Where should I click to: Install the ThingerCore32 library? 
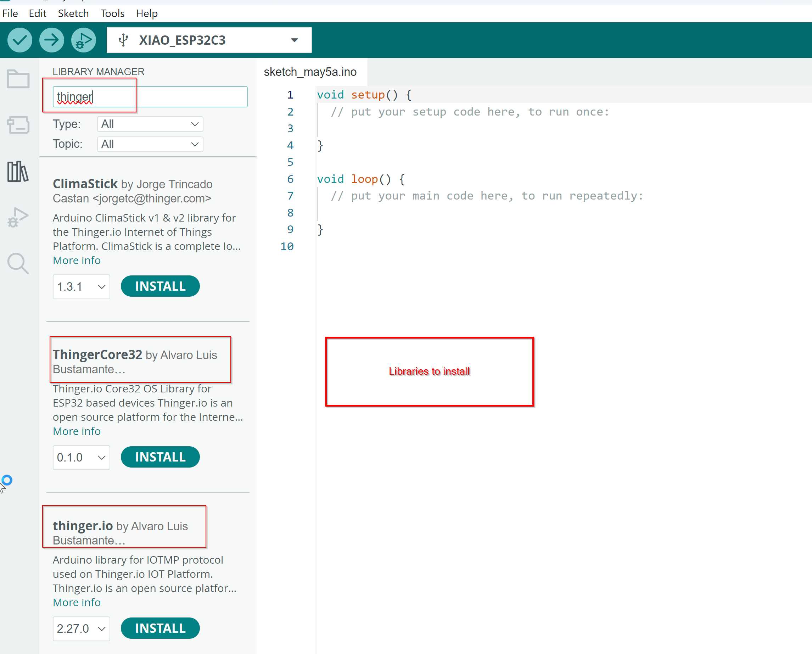pyautogui.click(x=159, y=457)
